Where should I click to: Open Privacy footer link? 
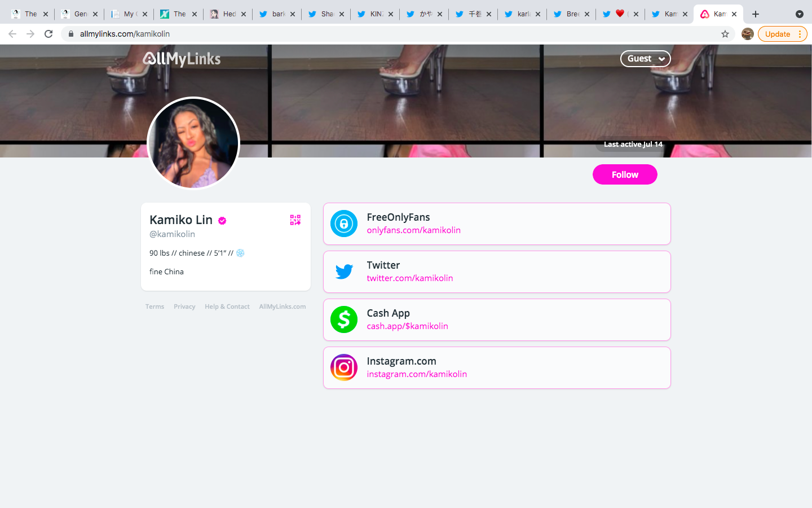[184, 306]
